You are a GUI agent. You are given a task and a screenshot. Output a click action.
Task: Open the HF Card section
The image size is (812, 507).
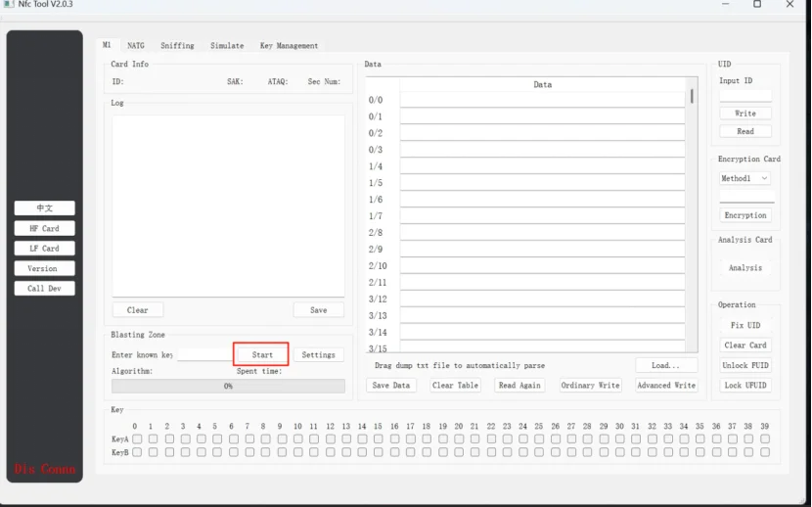point(45,228)
